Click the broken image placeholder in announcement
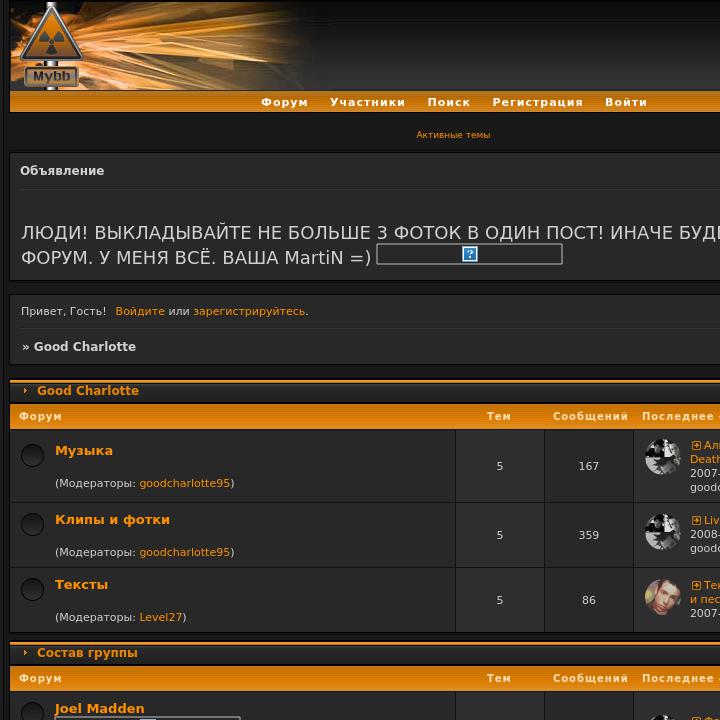720x720 pixels. click(469, 254)
